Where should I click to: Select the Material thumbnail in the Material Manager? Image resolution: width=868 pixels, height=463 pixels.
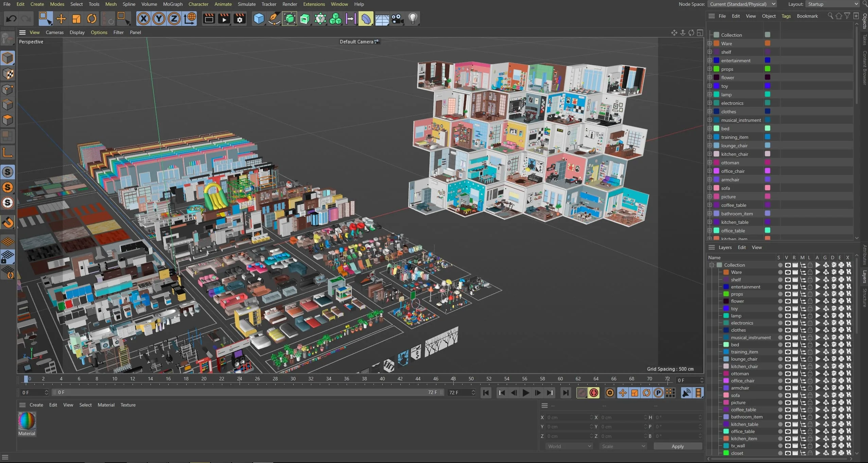pos(27,421)
